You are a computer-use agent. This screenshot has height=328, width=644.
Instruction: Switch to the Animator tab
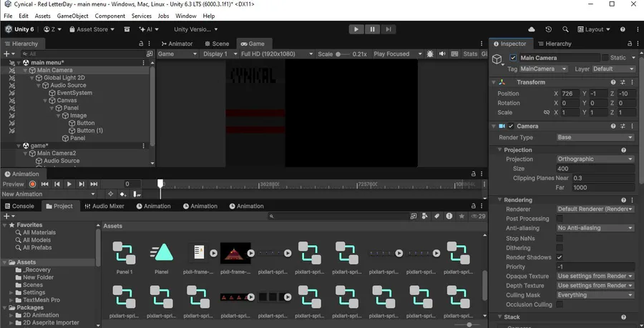pyautogui.click(x=177, y=44)
